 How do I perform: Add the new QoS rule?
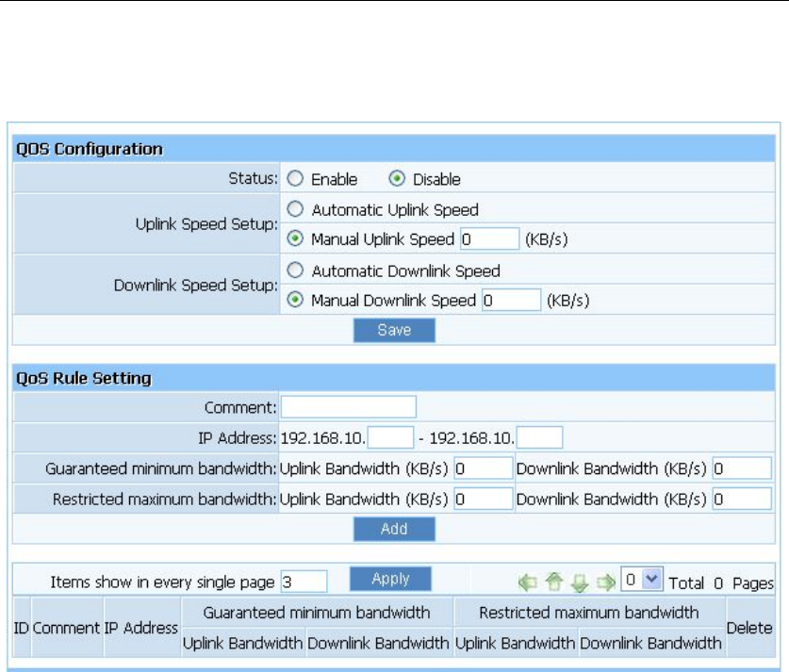(394, 529)
